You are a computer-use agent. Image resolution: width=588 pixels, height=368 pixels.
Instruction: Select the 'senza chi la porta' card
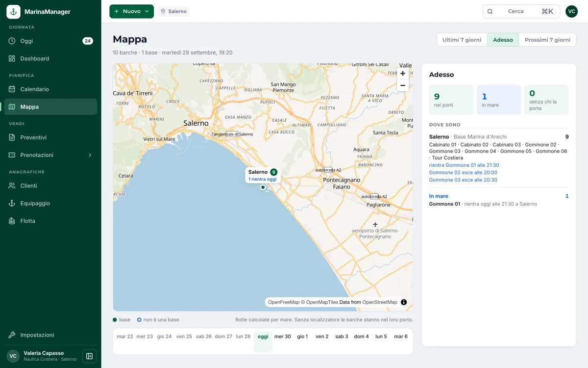click(x=546, y=100)
